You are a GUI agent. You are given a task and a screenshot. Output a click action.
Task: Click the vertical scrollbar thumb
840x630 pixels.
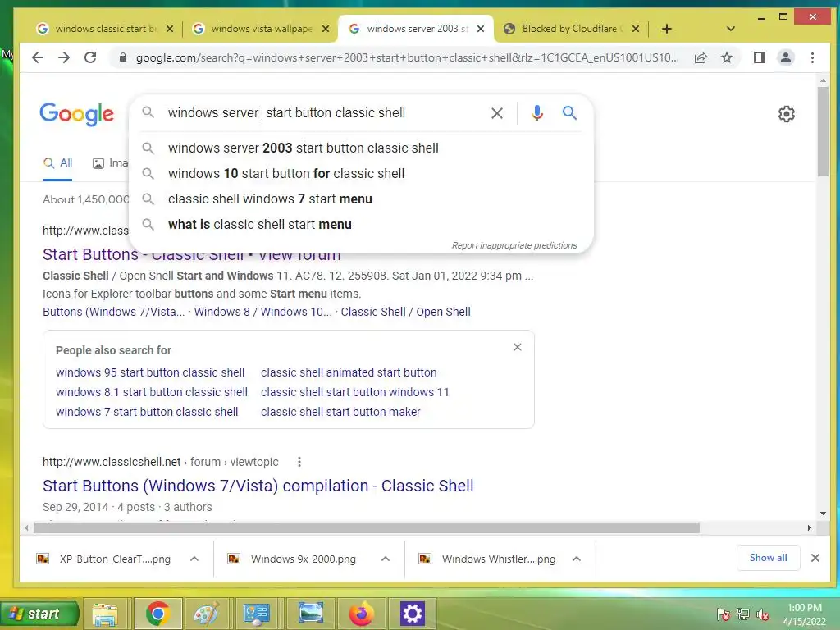(x=822, y=131)
